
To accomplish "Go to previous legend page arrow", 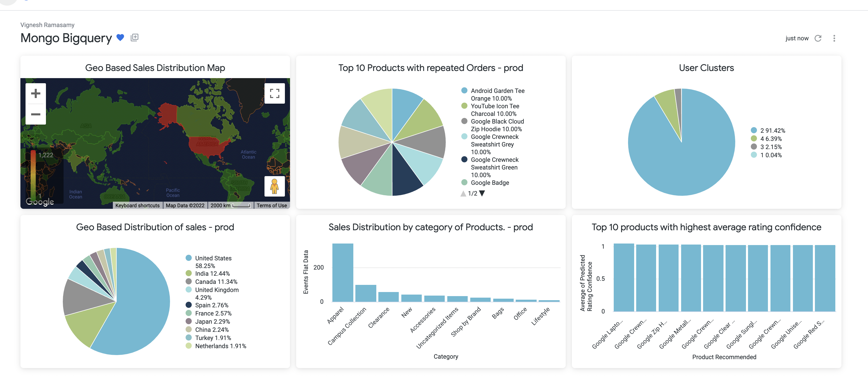I will pos(463,193).
